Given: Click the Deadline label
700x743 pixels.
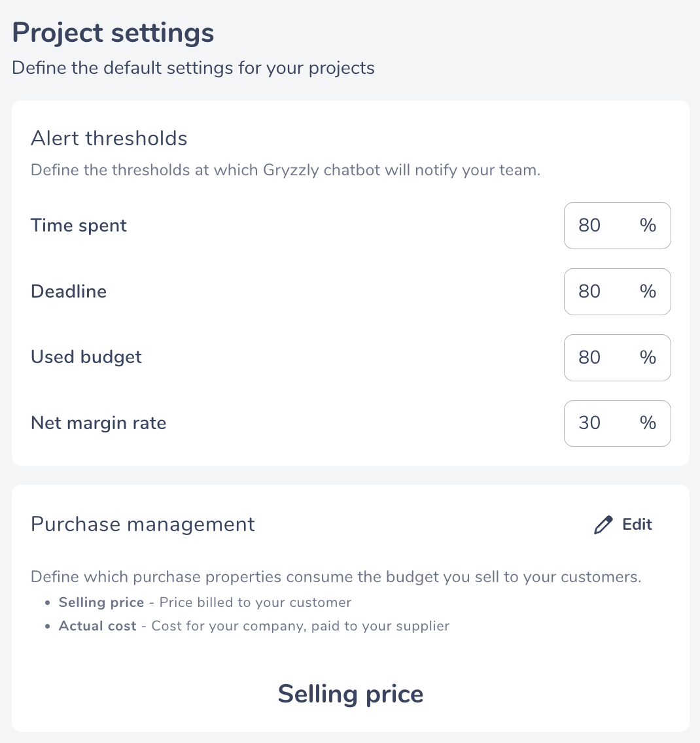Looking at the screenshot, I should coord(69,292).
